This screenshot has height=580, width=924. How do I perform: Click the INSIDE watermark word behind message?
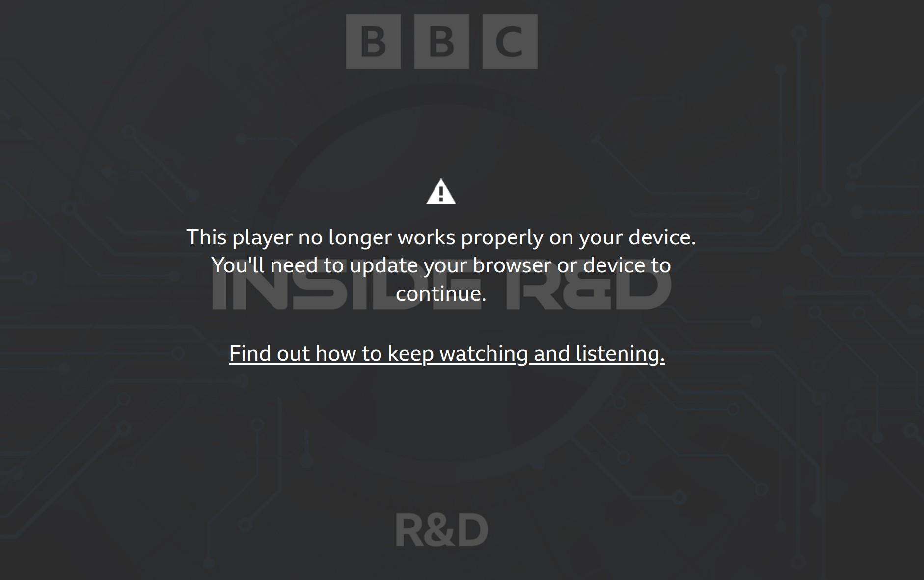coord(347,290)
